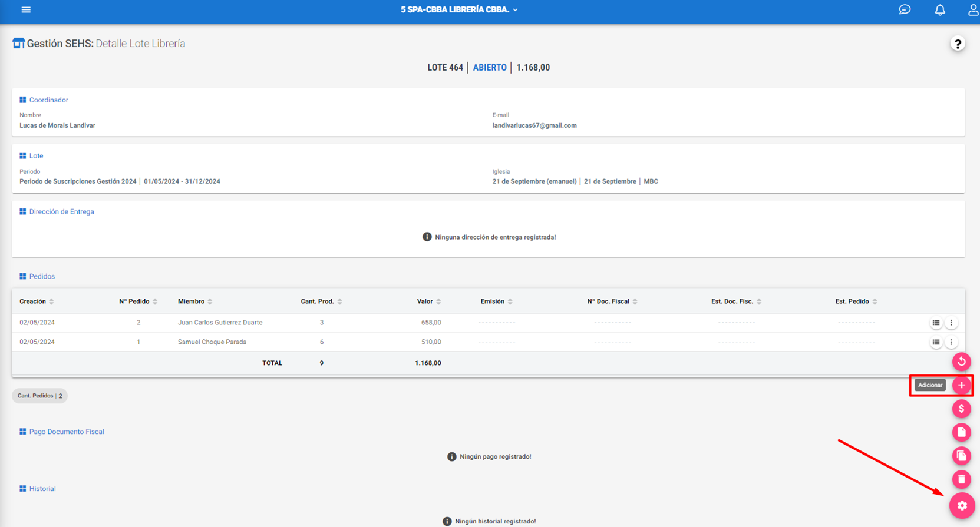
Task: Click the refresh circular arrow floating button
Action: (962, 362)
